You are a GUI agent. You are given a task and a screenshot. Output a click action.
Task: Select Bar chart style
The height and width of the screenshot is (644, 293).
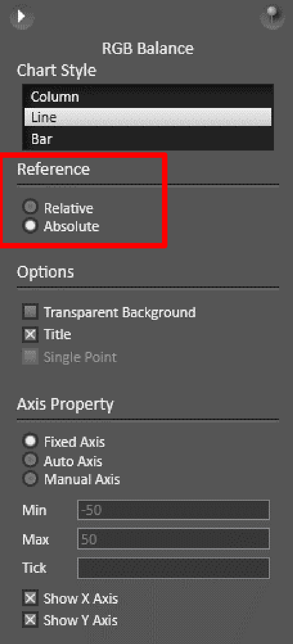point(148,139)
